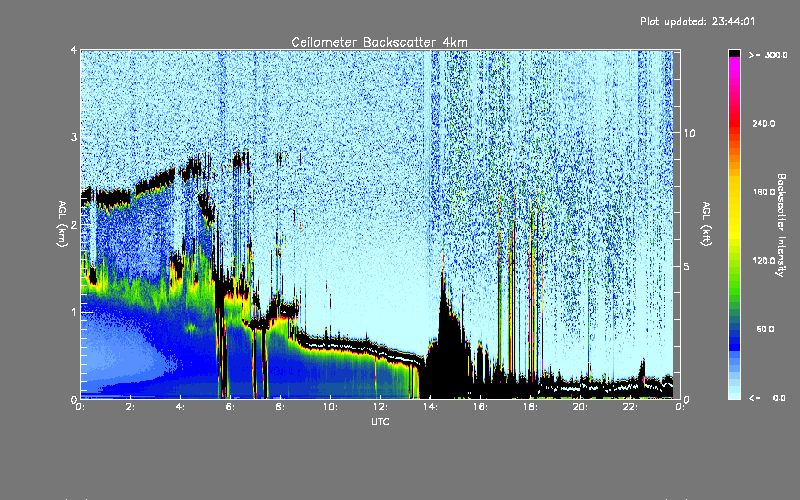The width and height of the screenshot is (800, 500).
Task: Click the '12:' UTC hour tick
Action: point(380,407)
